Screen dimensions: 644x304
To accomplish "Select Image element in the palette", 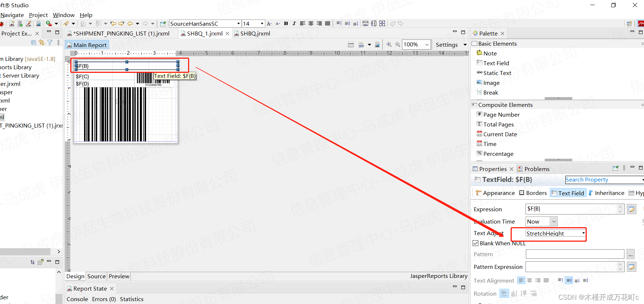I will tap(488, 83).
